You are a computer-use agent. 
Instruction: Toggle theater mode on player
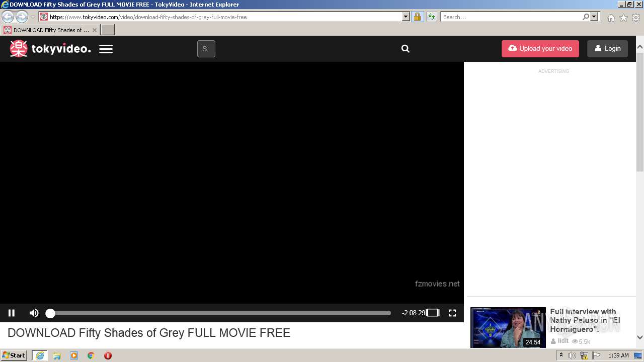point(433,313)
